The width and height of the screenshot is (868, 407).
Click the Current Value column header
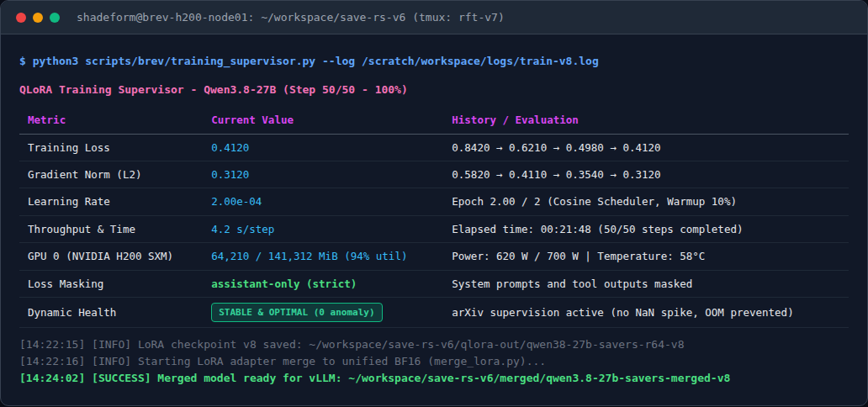(x=252, y=120)
